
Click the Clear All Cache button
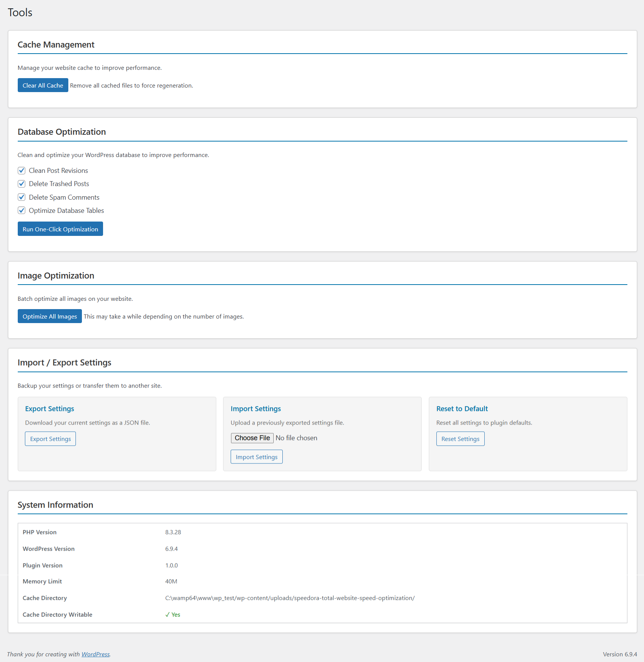coord(43,85)
